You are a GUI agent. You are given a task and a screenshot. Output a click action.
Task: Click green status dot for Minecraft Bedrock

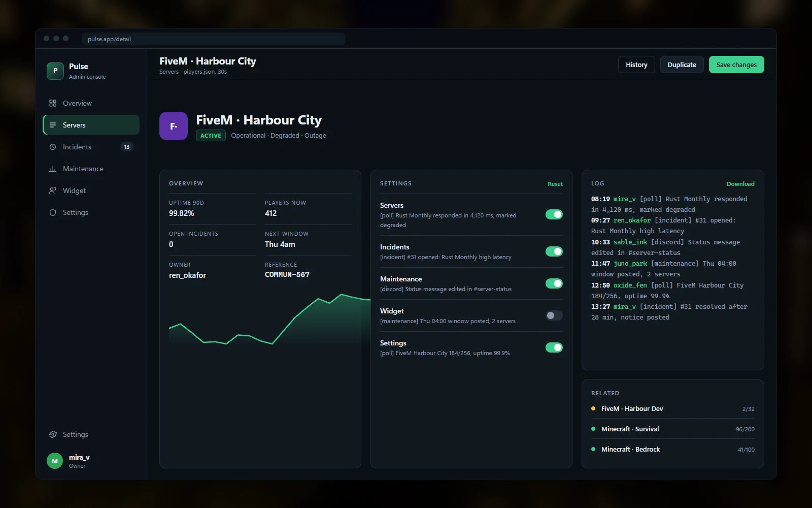click(593, 449)
